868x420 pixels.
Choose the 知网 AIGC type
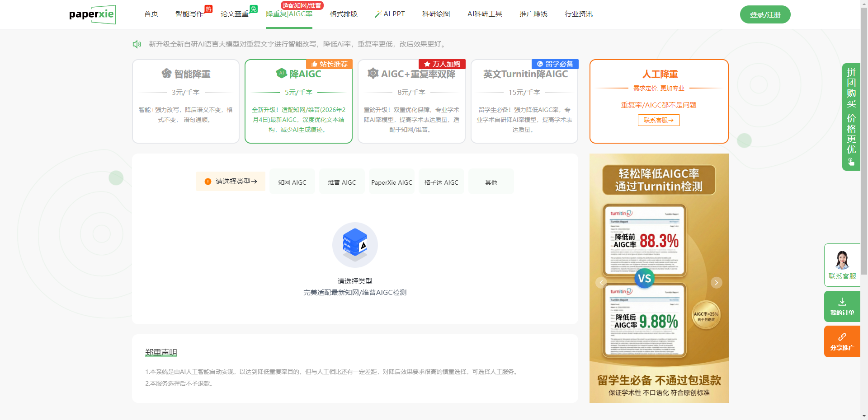292,182
